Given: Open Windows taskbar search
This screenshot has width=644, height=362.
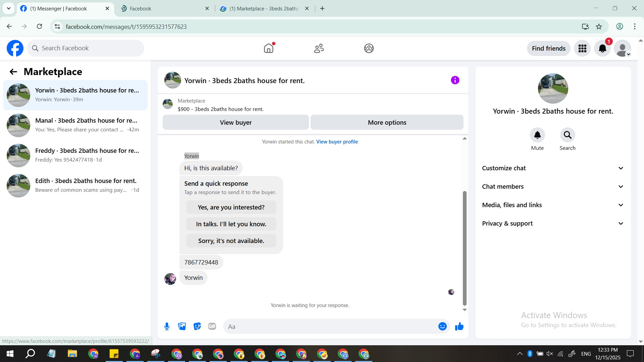Looking at the screenshot, I should 31,354.
